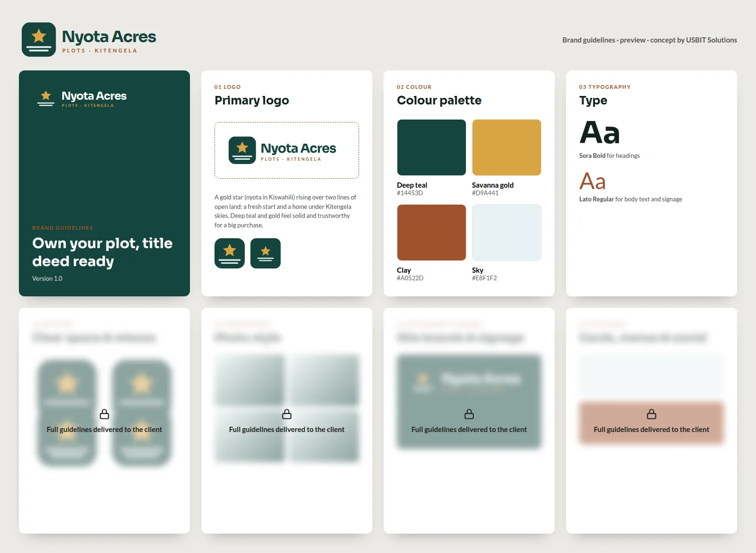Click the "#E8F1F2" hex code
Viewport: 756px width, 553px height.
pyautogui.click(x=484, y=278)
